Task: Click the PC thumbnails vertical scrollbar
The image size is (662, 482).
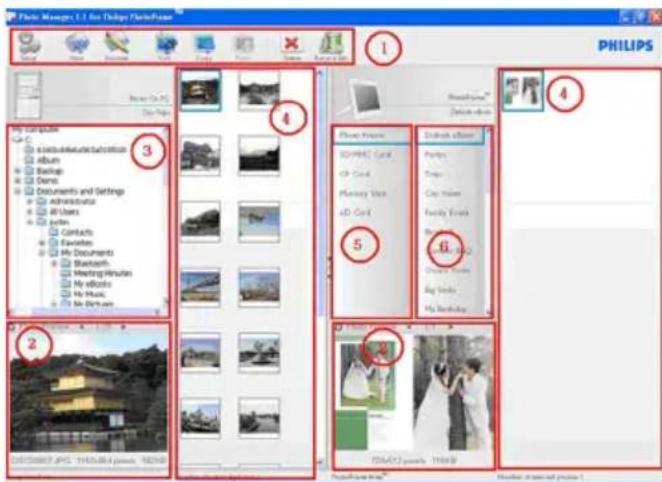Action: 320,266
